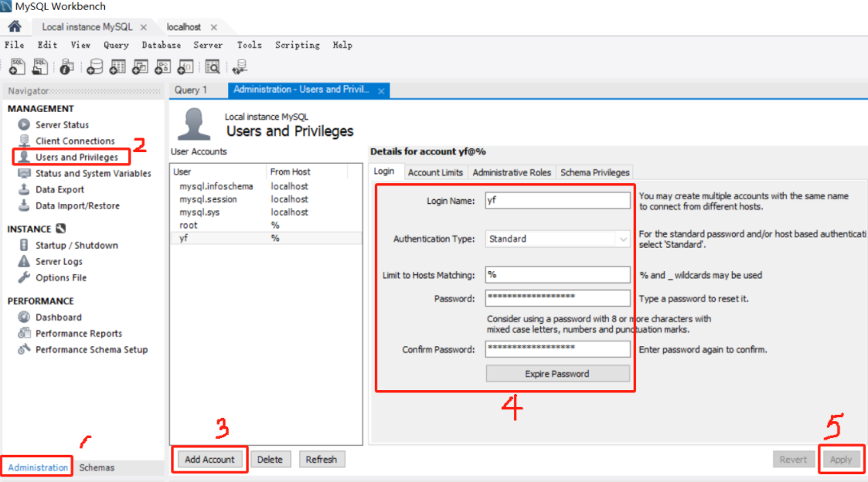Click the Server Logs warning icon
The width and height of the screenshot is (868, 482).
click(x=24, y=261)
